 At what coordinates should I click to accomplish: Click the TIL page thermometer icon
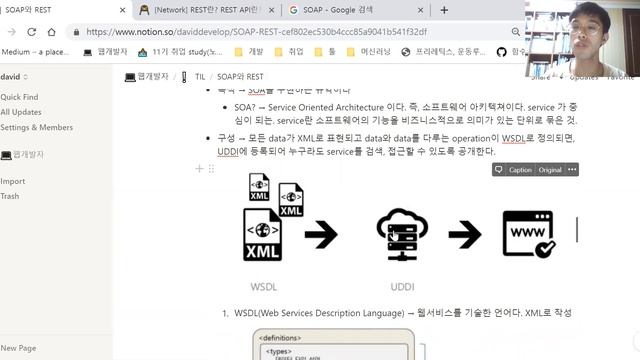(x=184, y=77)
